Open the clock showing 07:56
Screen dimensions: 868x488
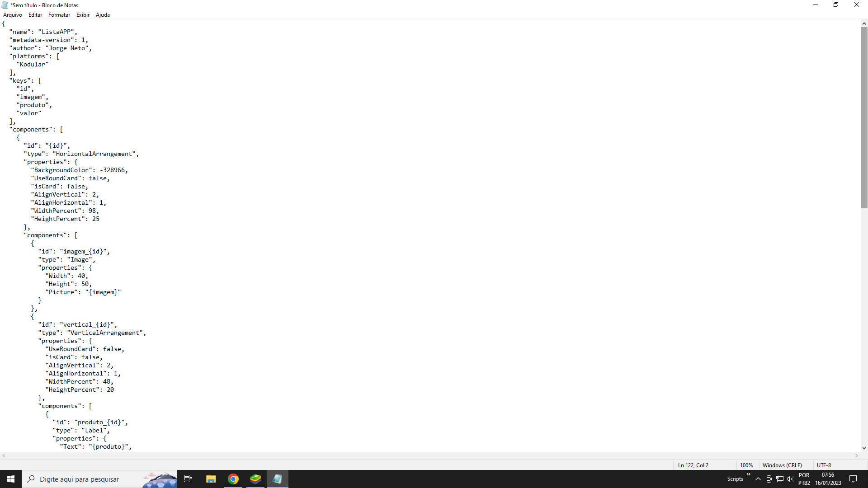(x=828, y=479)
